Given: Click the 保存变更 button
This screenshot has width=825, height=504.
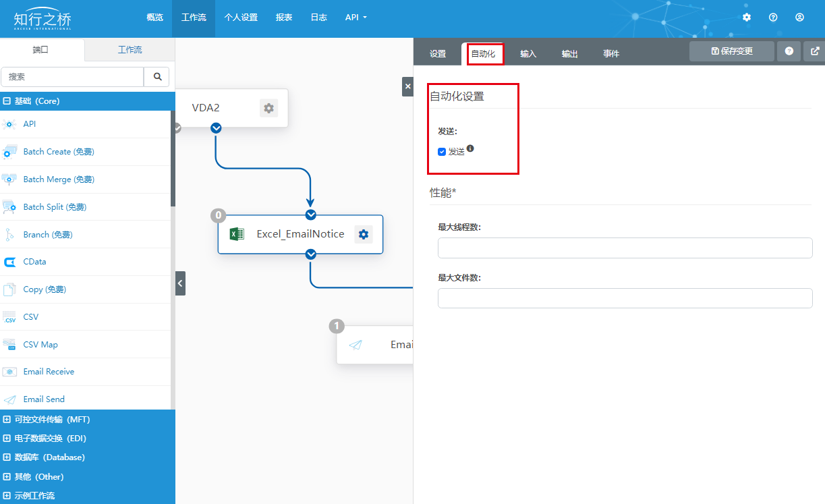Looking at the screenshot, I should 731,51.
